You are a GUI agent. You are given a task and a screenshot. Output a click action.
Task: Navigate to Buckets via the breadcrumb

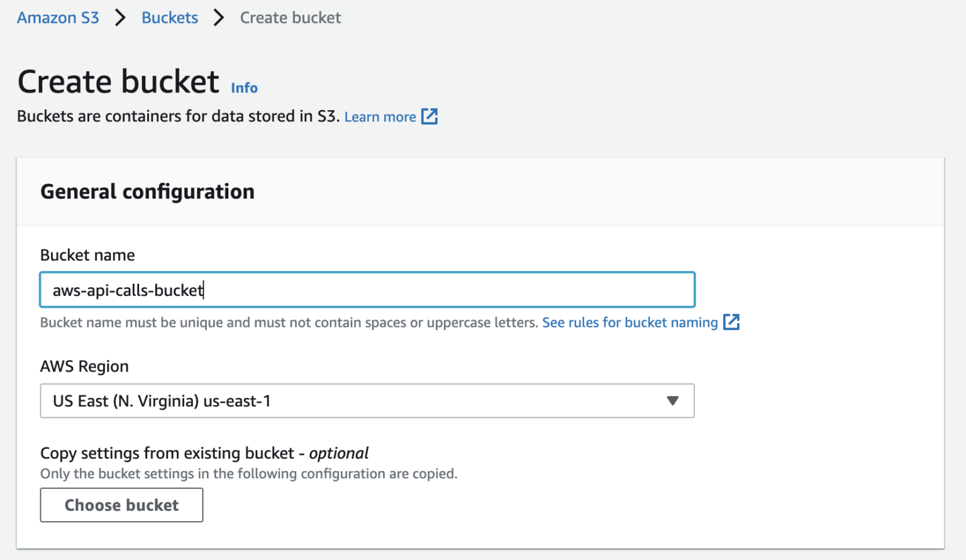pyautogui.click(x=169, y=18)
